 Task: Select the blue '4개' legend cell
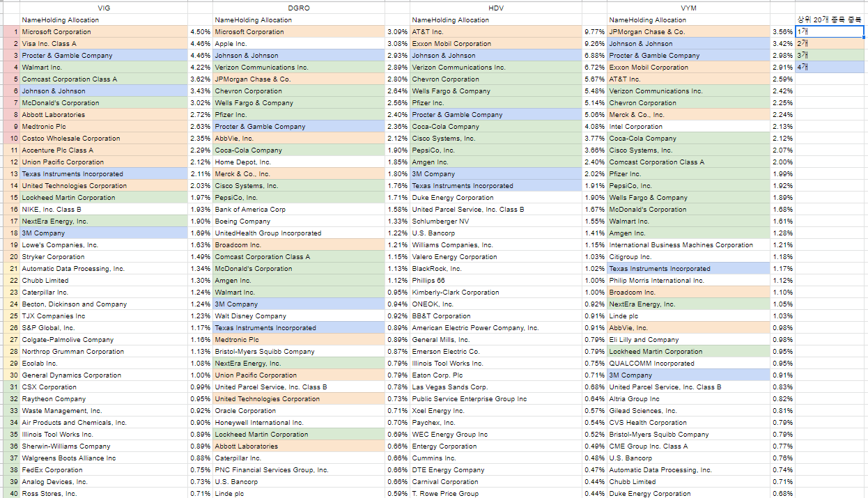830,67
